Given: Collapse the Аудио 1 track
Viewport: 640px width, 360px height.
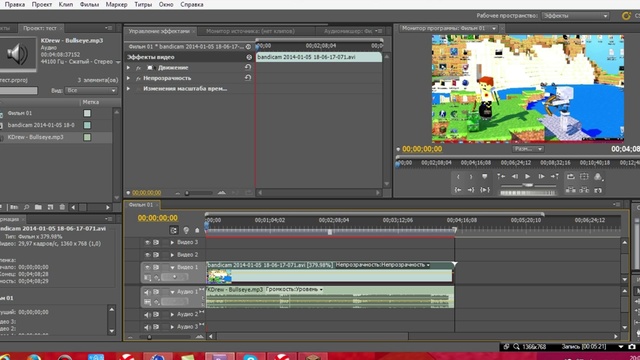Looking at the screenshot, I should (172, 292).
